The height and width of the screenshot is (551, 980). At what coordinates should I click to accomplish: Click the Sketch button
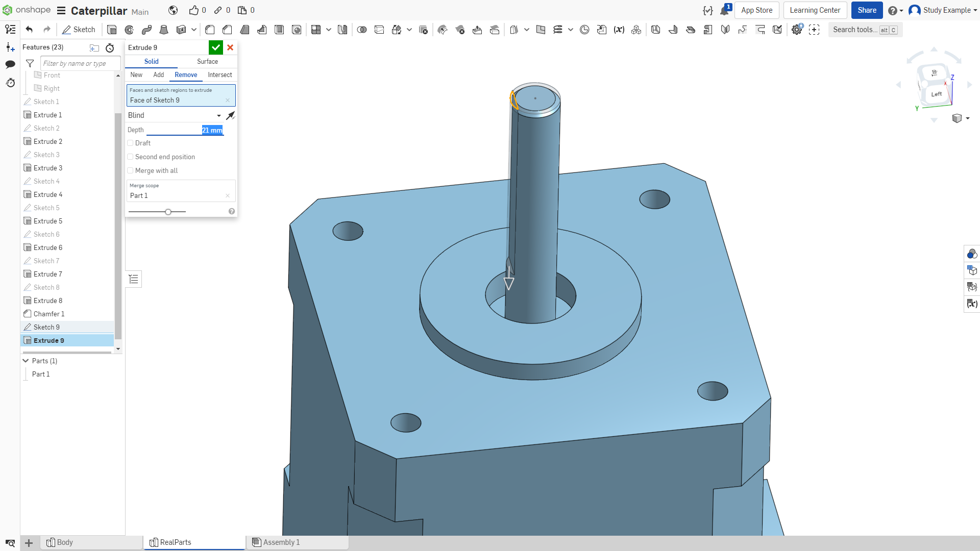[x=79, y=30]
